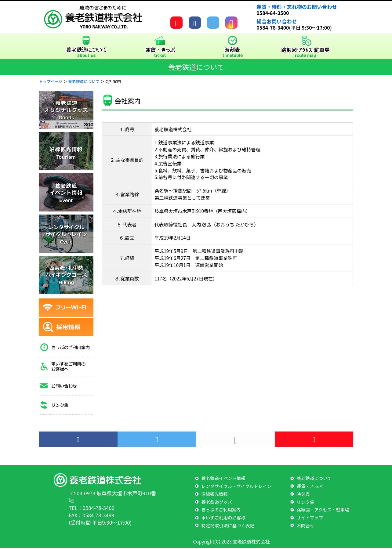This screenshot has width=392, height=549.
Task: Click the 採用情報 orange banner text
Action: tap(68, 327)
